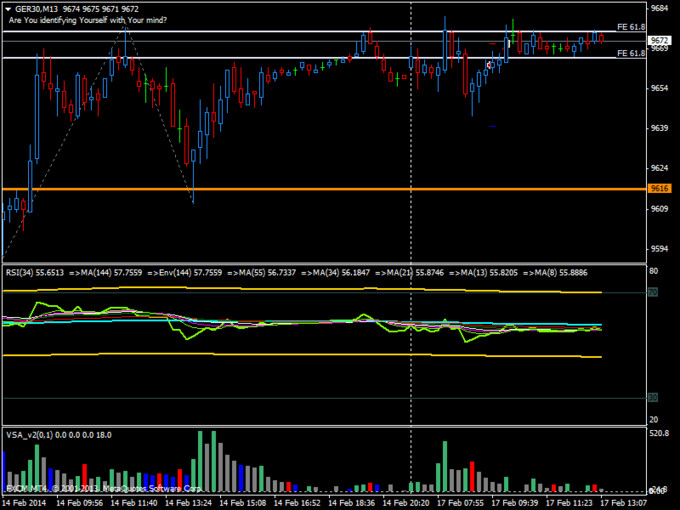Click the 17 Feb 09:39 time axis label
Screen dimensions: 680x510
tap(517, 502)
